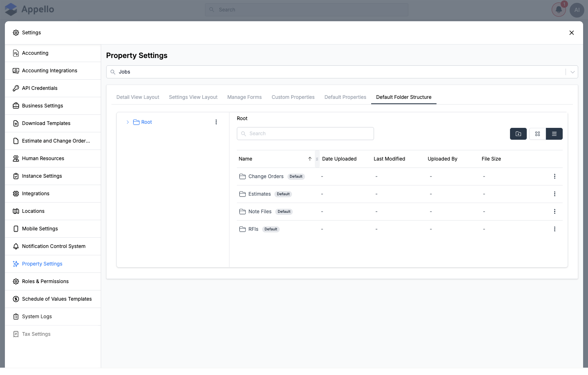Screen dimensions: 588x375
Task: Open the Jobs property type dropdown
Action: [342, 72]
